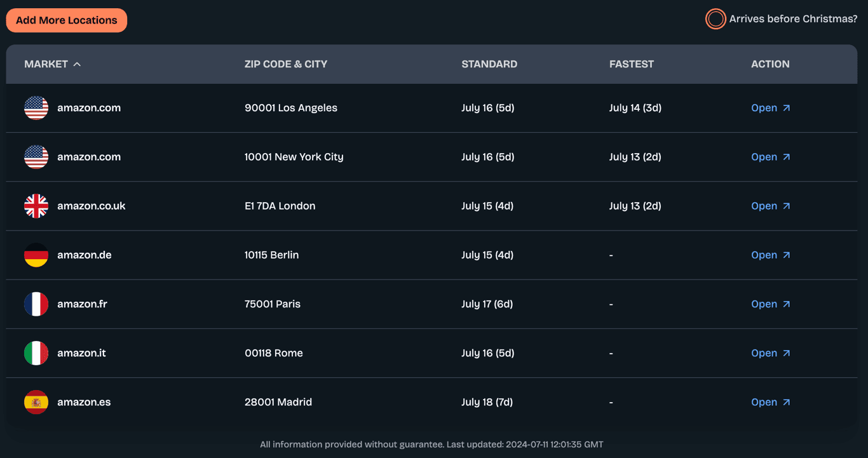Select the amazon.com text in Los Angeles row

89,108
